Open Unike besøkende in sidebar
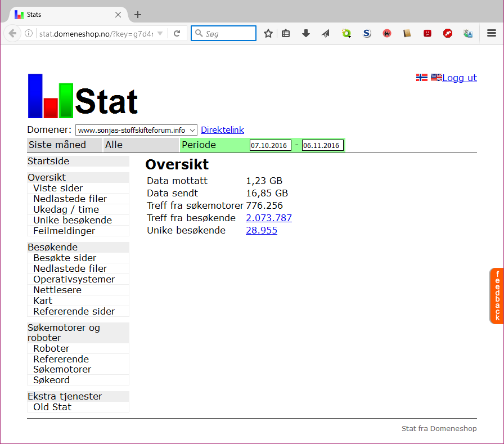504x444 pixels. click(x=78, y=220)
